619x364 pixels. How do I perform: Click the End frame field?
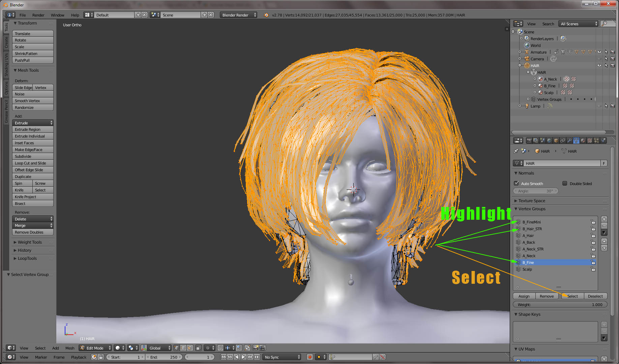pyautogui.click(x=165, y=357)
